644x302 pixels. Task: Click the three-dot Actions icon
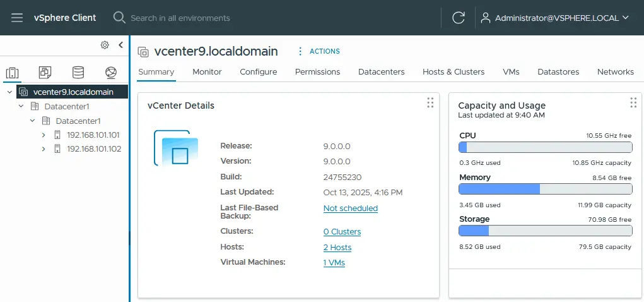tap(300, 51)
